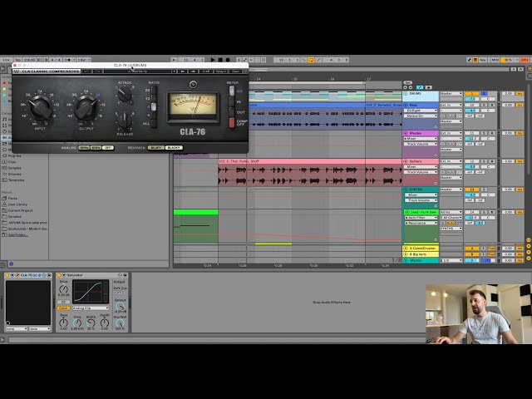Fold the Lead - Funk Saw track
This screenshot has height=399, width=532.
[406, 212]
